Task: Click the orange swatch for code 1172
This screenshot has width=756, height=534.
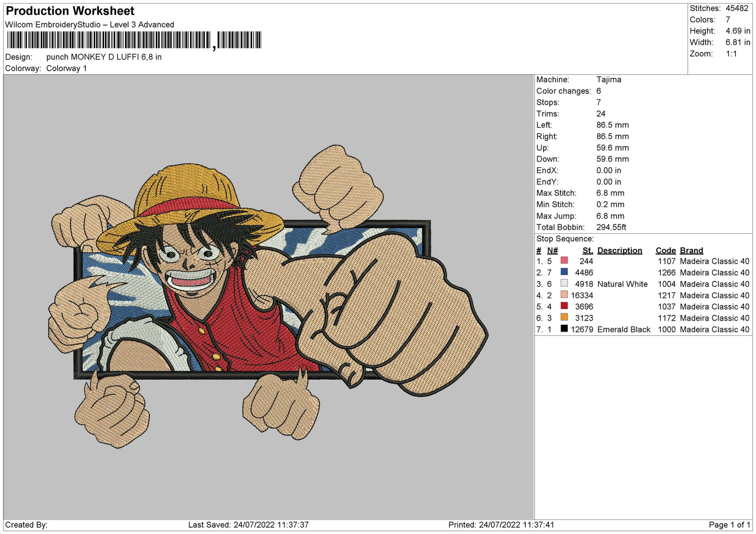Action: (x=564, y=317)
